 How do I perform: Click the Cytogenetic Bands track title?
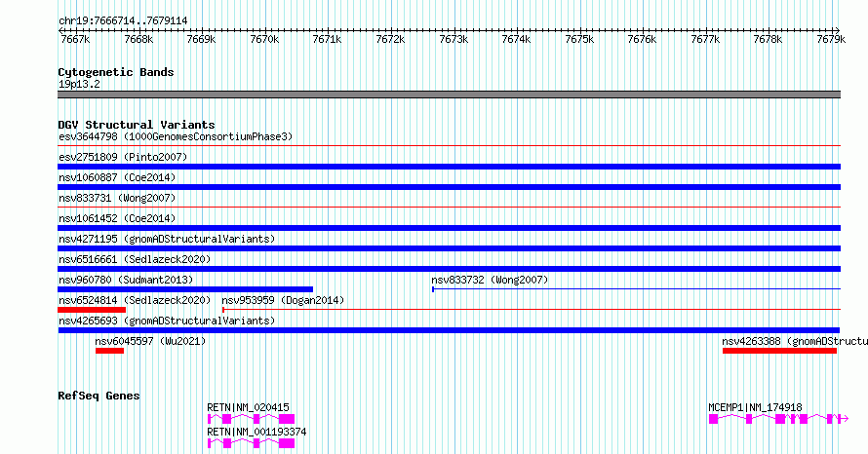116,72
